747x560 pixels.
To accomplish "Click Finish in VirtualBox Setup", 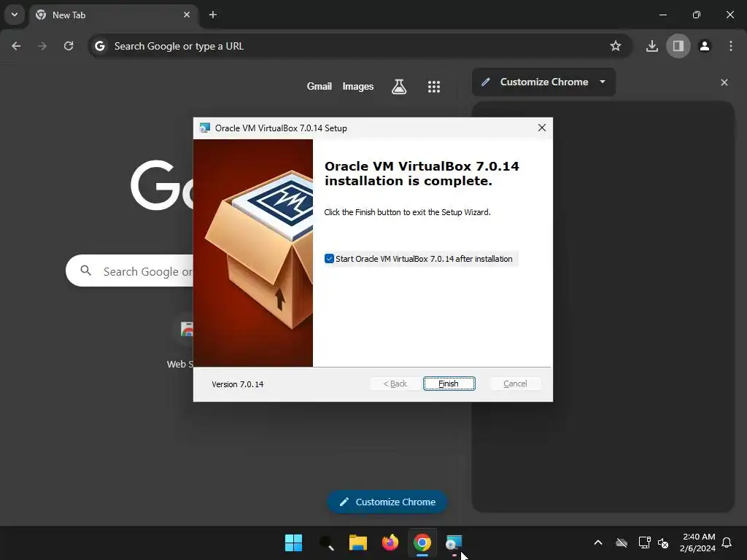I will [449, 384].
